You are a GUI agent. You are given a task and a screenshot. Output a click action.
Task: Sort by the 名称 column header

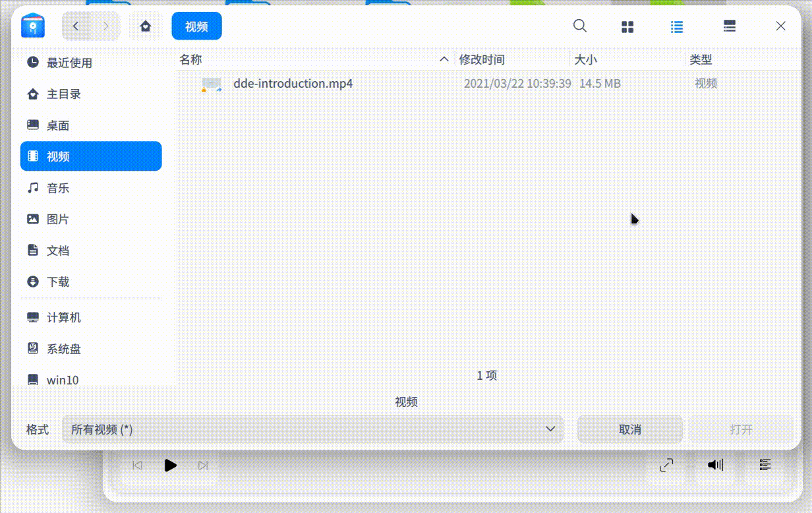315,59
